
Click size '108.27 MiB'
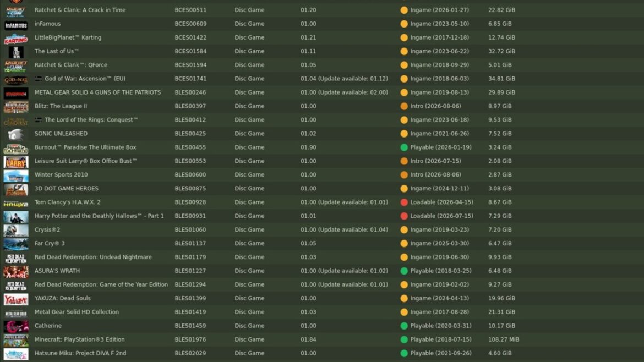click(x=504, y=339)
